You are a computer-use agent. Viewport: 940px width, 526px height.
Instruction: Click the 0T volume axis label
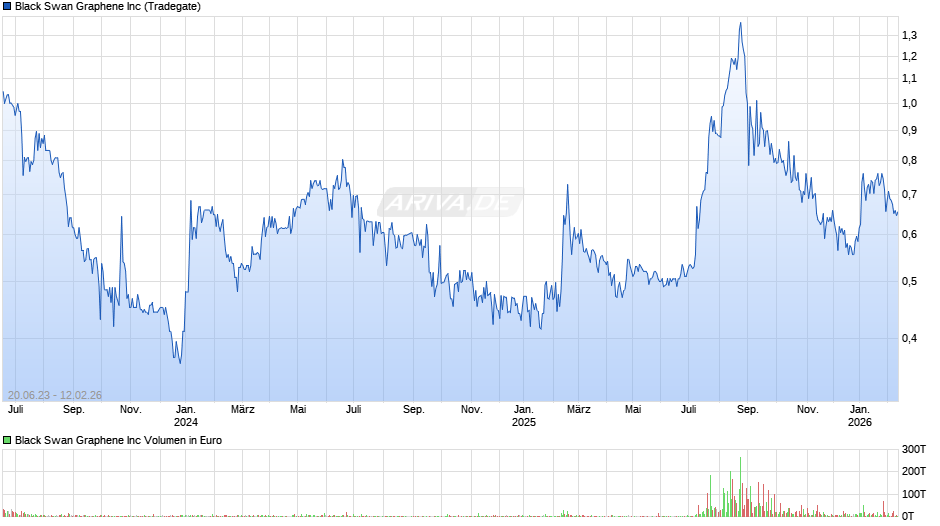pos(908,516)
